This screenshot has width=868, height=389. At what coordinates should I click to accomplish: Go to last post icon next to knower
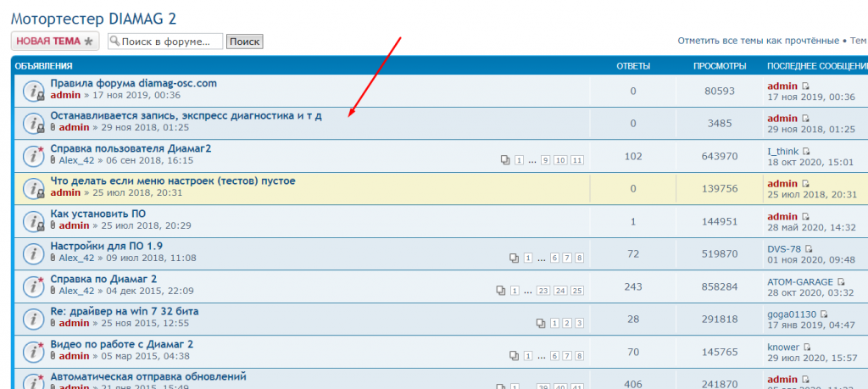tap(807, 347)
